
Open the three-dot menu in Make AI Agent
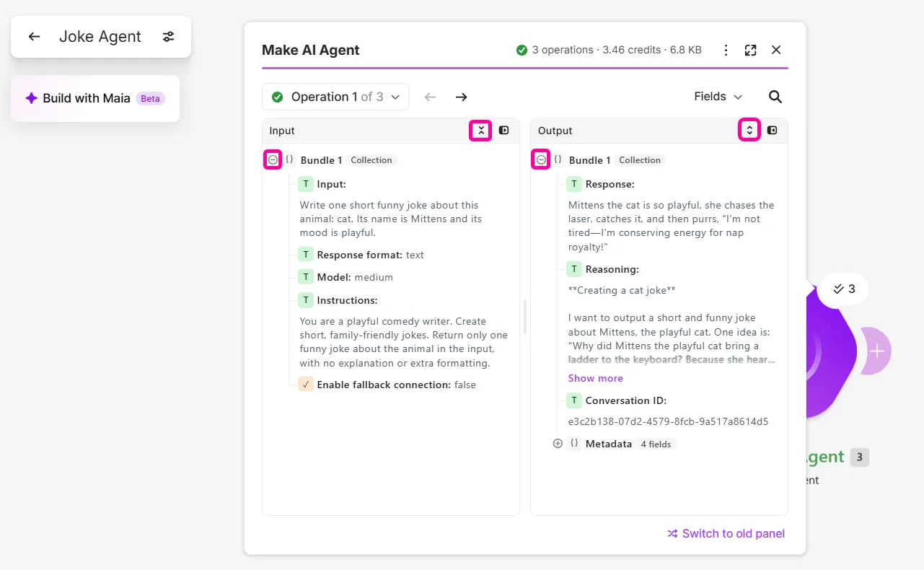coord(726,50)
